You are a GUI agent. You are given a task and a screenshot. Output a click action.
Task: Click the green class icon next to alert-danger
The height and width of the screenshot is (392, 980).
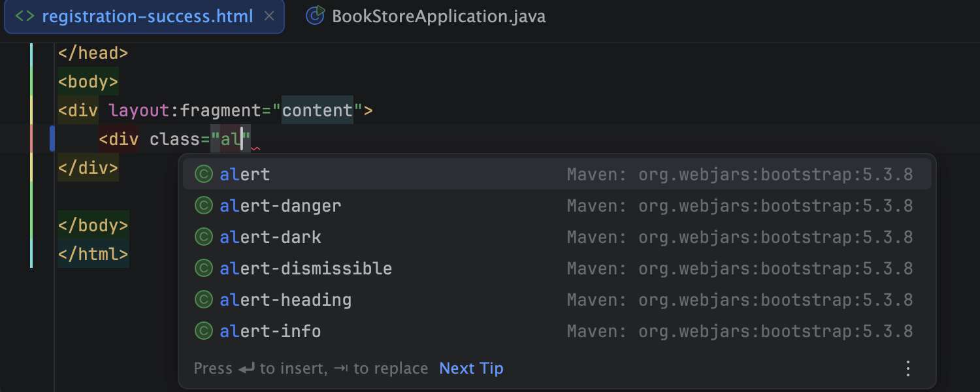203,205
